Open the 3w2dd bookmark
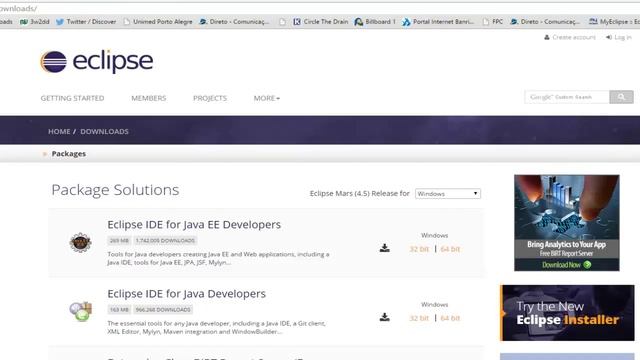The width and height of the screenshot is (640, 360). [35, 22]
